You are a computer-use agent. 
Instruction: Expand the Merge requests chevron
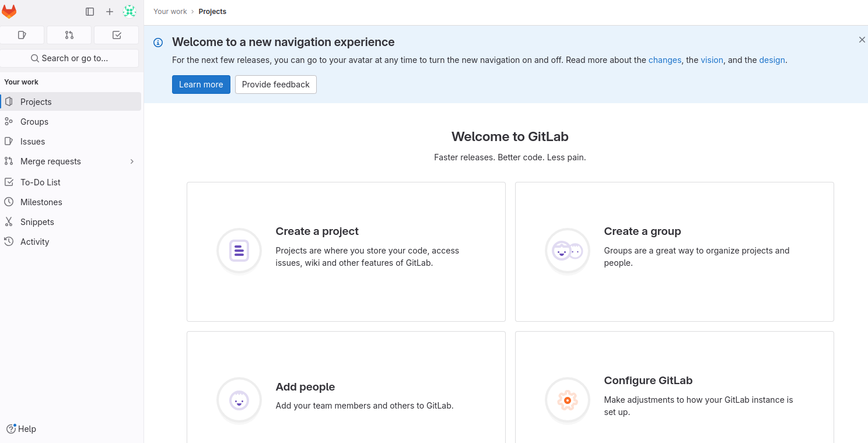132,161
